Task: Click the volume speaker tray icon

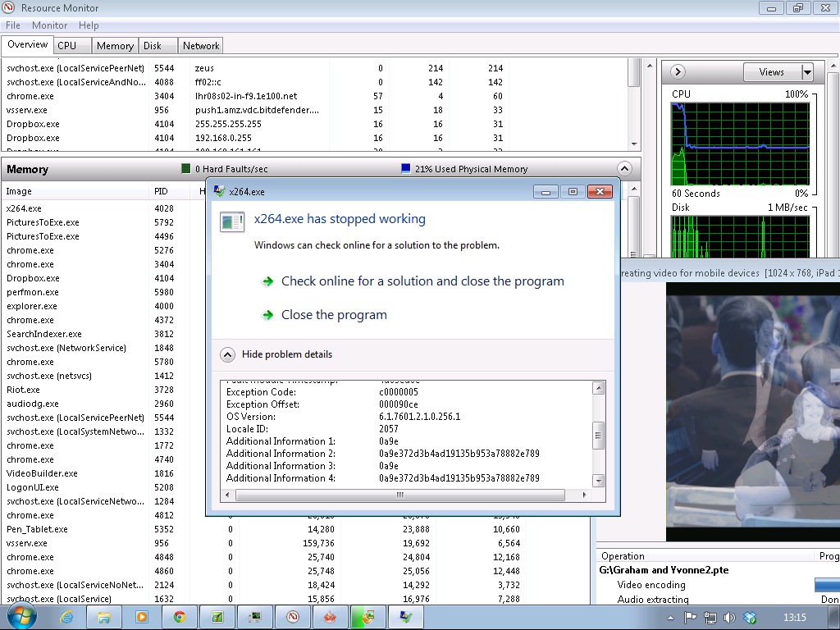Action: coord(729,618)
